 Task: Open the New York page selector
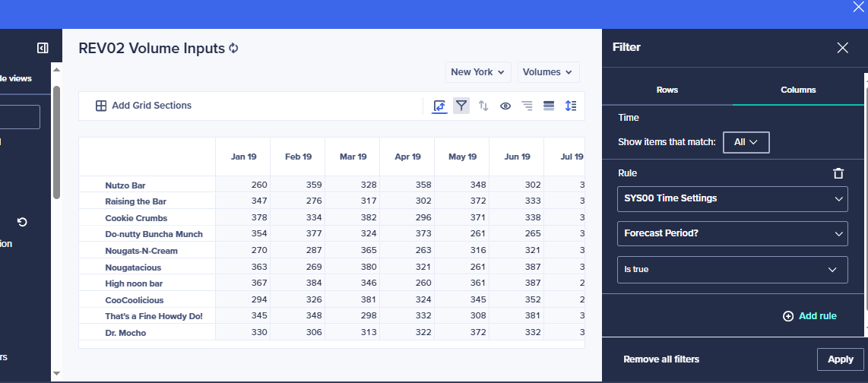[x=478, y=72]
